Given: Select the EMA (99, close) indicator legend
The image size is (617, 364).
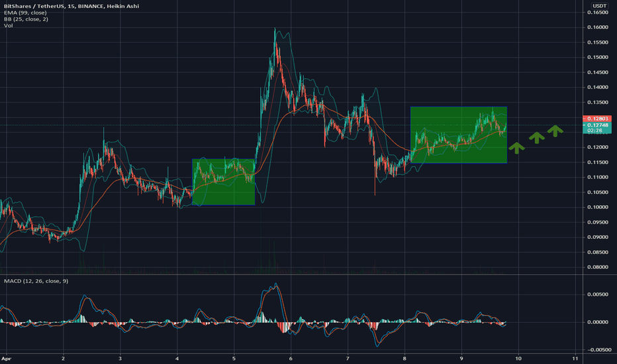Looking at the screenshot, I should (x=25, y=13).
